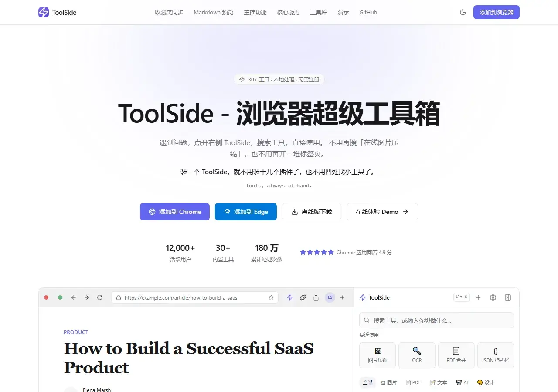Click the back arrow in demo browser
Image resolution: width=558 pixels, height=392 pixels.
pos(74,297)
